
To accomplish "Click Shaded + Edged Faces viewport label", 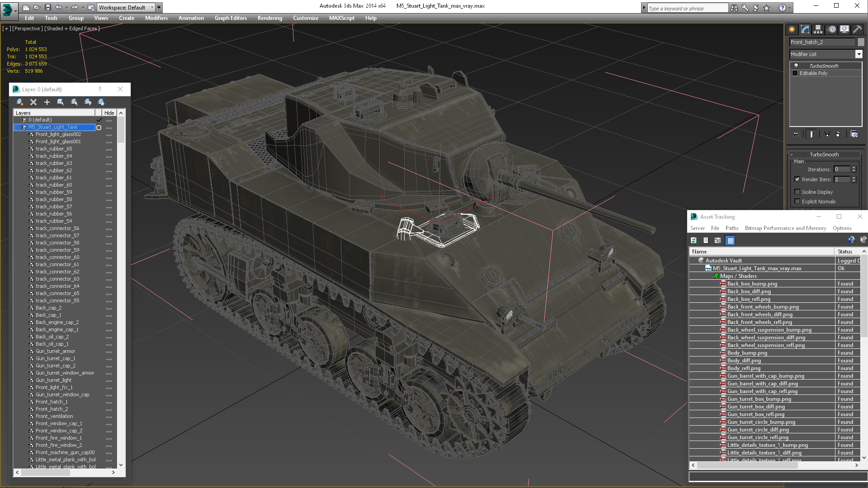I will [x=71, y=28].
